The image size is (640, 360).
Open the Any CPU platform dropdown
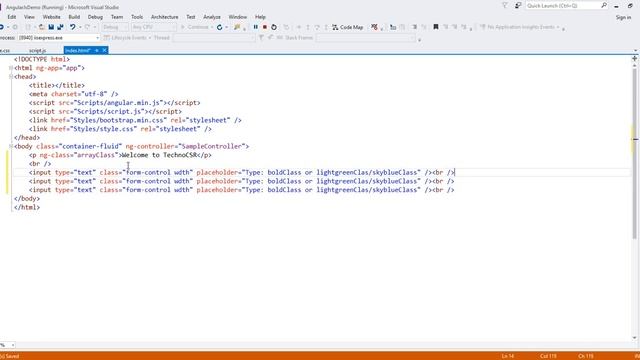pos(153,27)
